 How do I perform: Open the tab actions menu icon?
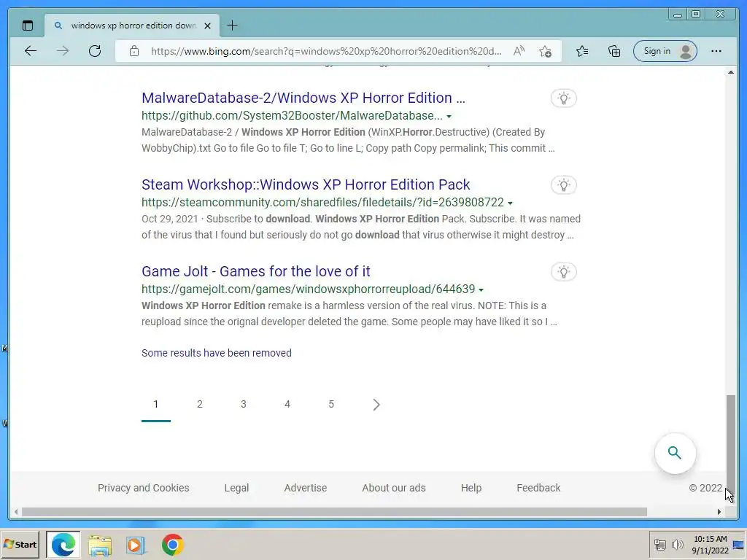coord(28,26)
